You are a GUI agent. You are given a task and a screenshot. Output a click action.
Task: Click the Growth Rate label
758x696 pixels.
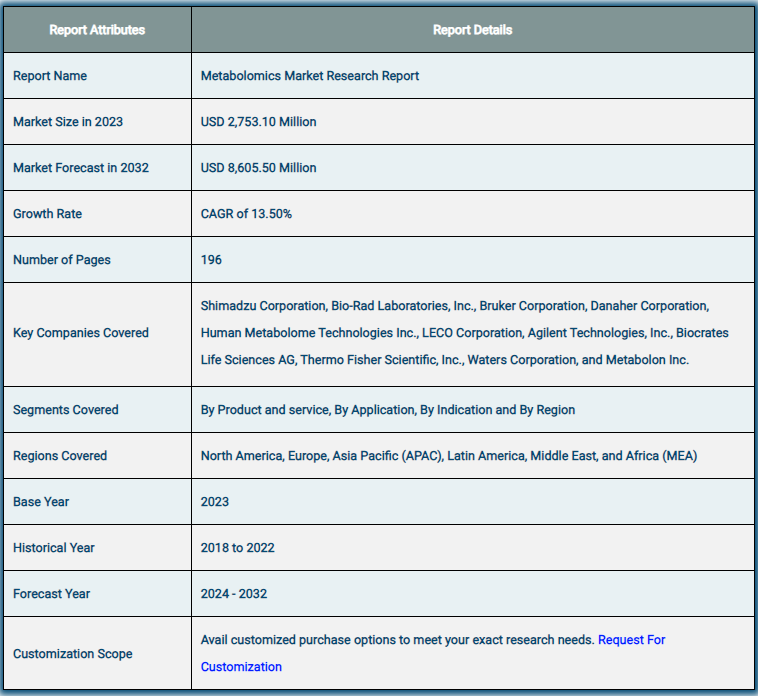(47, 214)
